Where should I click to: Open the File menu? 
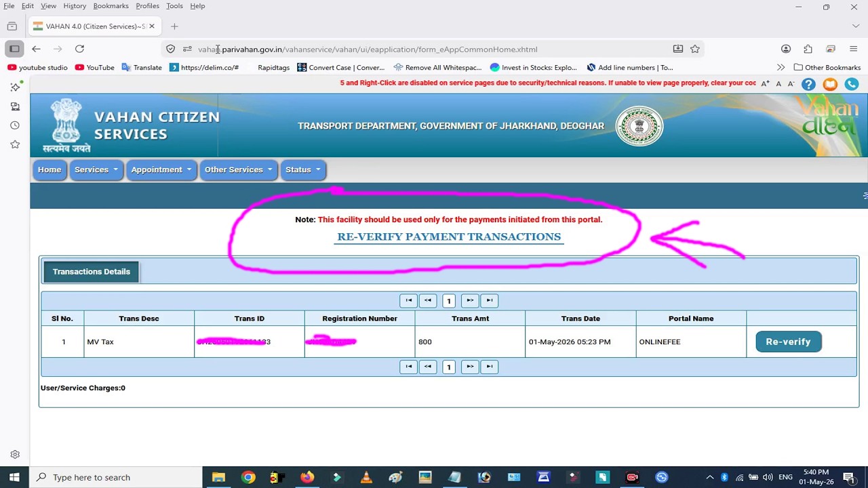coord(9,6)
